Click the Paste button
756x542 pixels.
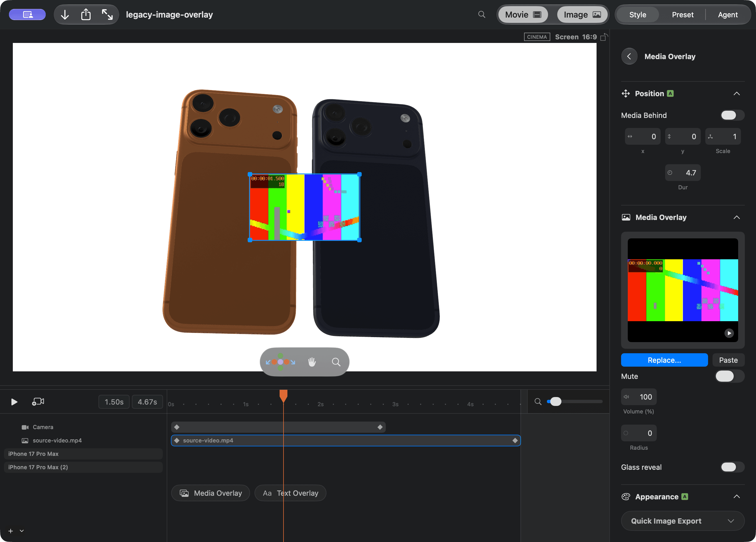pyautogui.click(x=728, y=360)
